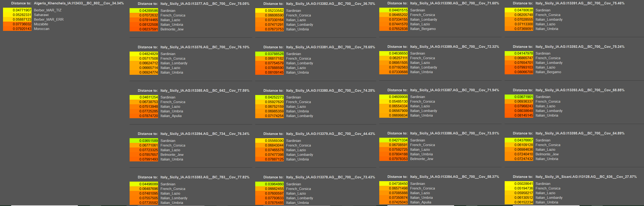Image resolution: width=644 pixels, height=206 pixels.
Task: Click distance value 0.04780638
Action: tap(519, 10)
